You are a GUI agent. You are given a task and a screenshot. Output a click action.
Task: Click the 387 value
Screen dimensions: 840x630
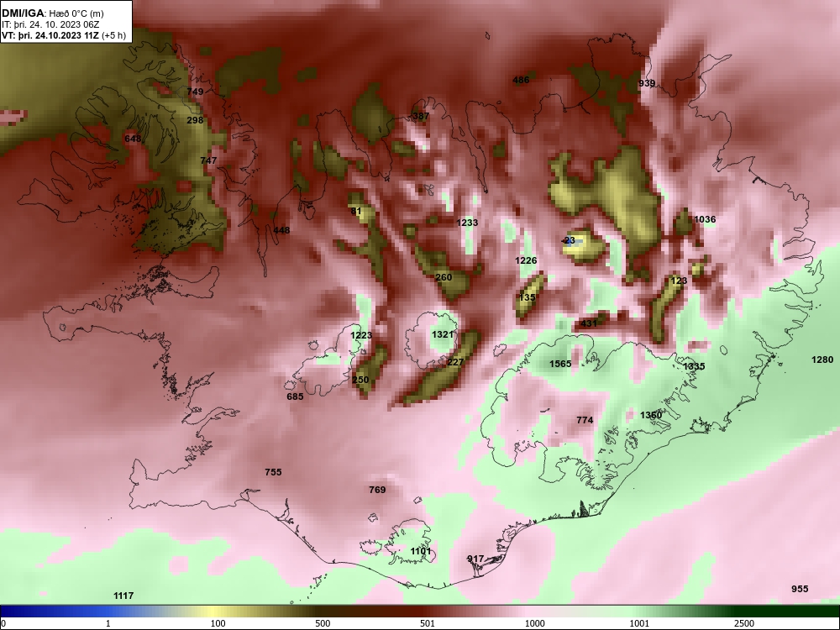point(421,116)
